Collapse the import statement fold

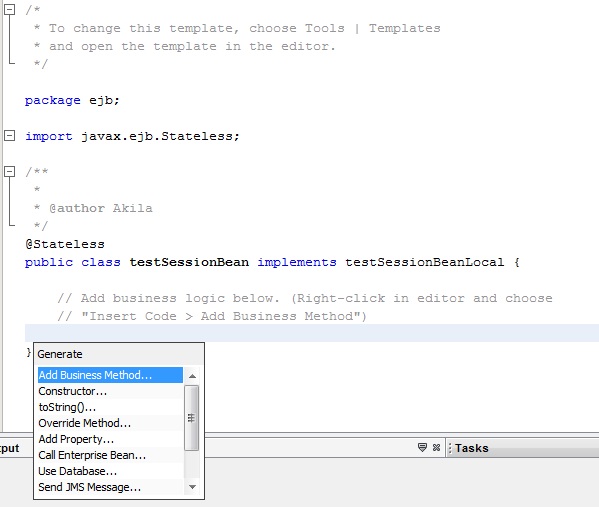coord(10,136)
